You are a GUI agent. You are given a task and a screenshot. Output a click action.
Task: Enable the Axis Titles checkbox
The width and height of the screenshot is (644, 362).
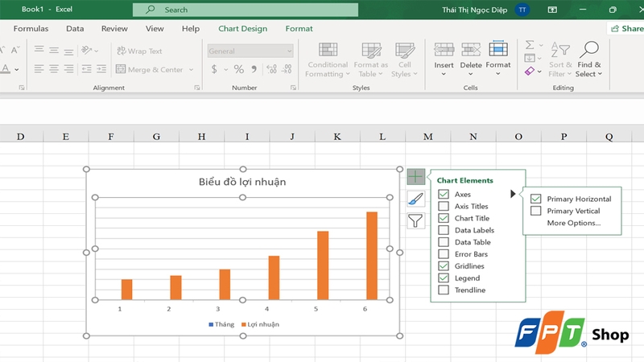[x=444, y=206]
